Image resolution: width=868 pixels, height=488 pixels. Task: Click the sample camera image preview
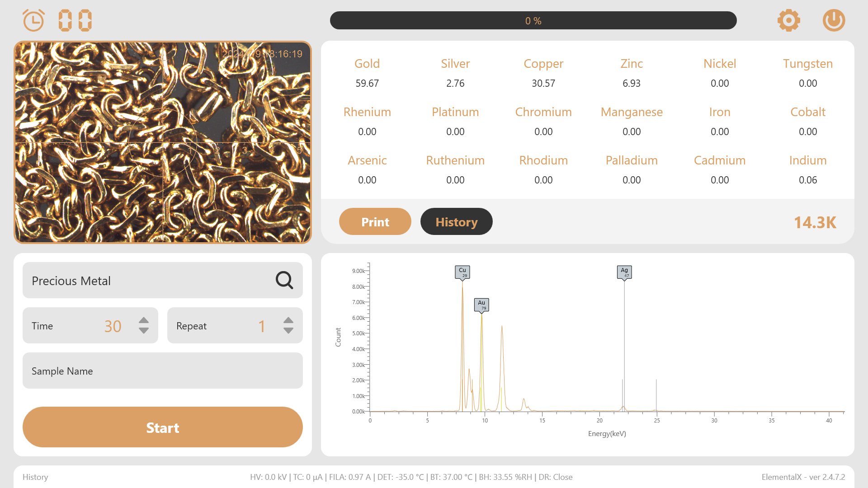click(163, 142)
